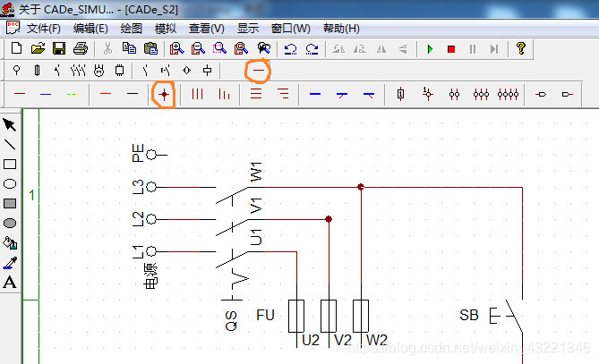The image size is (599, 364).
Task: Zoom out with minus magnifier
Action: [x=198, y=48]
